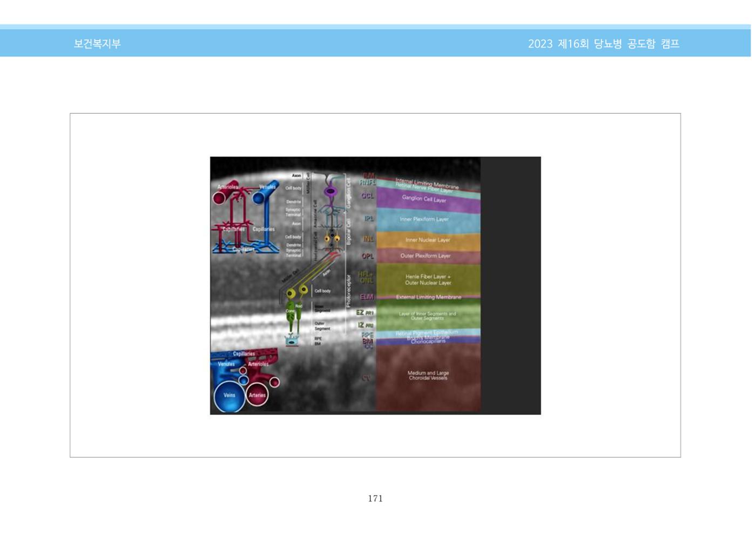This screenshot has height=535, width=756.
Task: Click the EZ PR1 abbreviation
Action: coord(364,312)
